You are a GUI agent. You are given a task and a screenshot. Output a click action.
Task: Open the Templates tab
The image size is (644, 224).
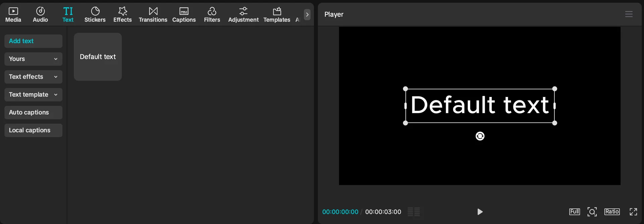[277, 15]
